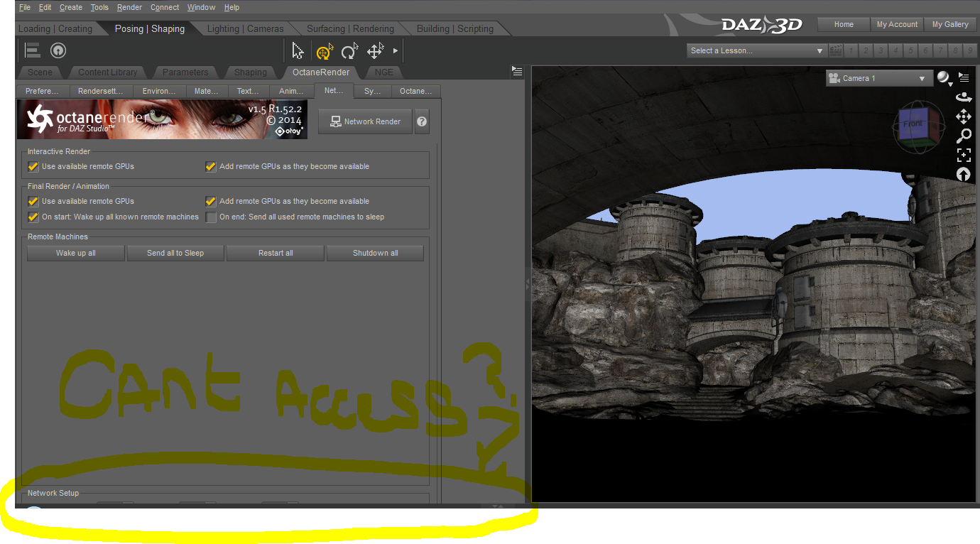980x544 pixels.
Task: Open the viewport options menu icon
Action: pos(964,77)
